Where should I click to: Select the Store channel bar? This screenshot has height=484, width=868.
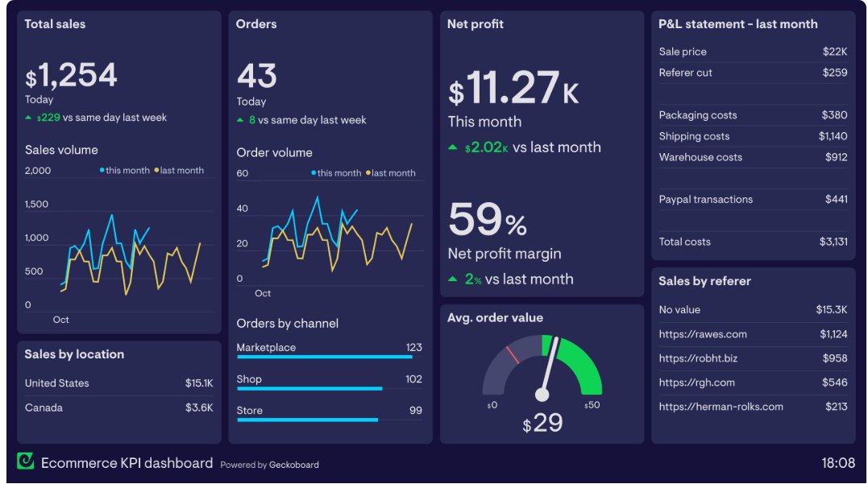pyautogui.click(x=307, y=420)
